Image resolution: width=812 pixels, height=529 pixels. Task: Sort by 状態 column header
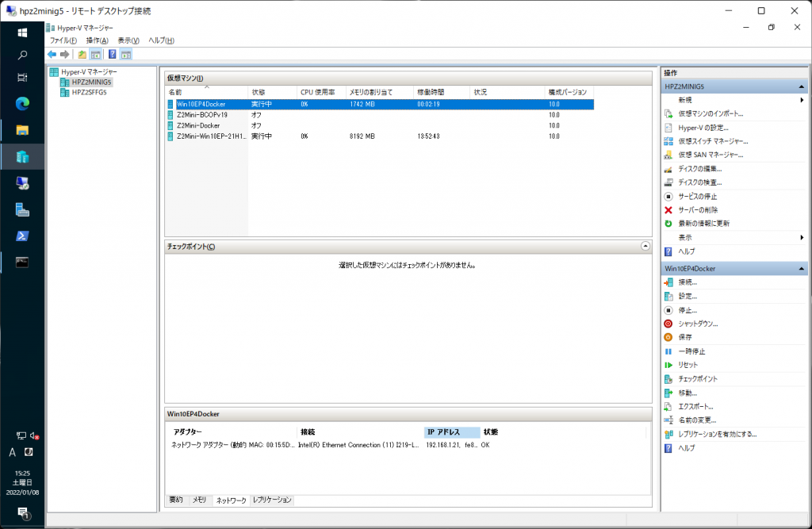273,92
